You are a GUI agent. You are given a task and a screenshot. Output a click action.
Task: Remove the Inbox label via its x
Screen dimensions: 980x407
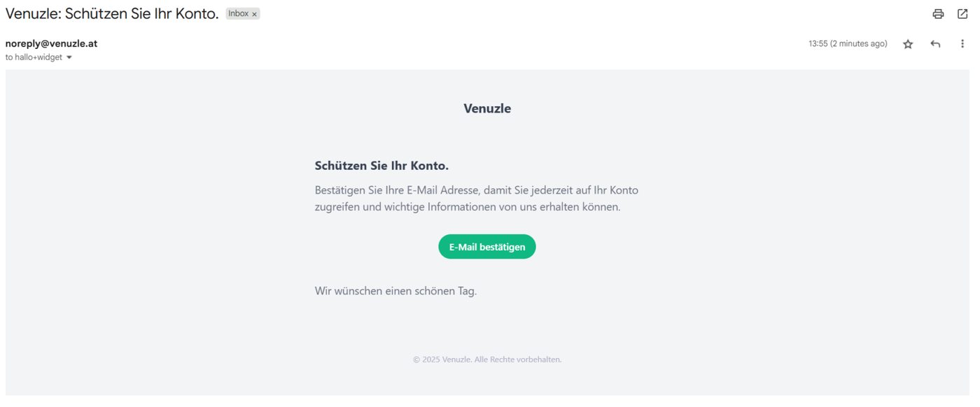[254, 14]
